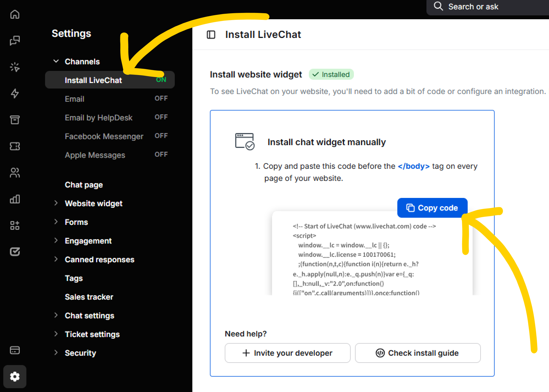This screenshot has height=392, width=549.
Task: Open Email by HelpDesk channel
Action: pos(99,118)
